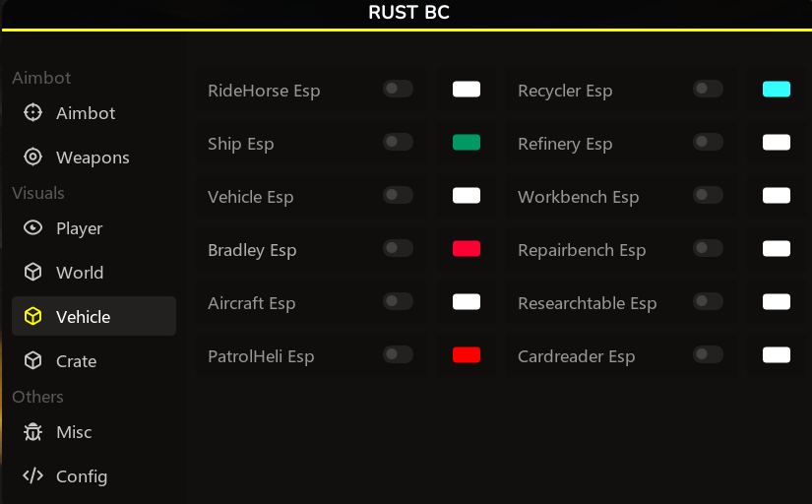The height and width of the screenshot is (504, 812).
Task: Open the red PatrolHeli Esp color swatch
Action: [467, 355]
